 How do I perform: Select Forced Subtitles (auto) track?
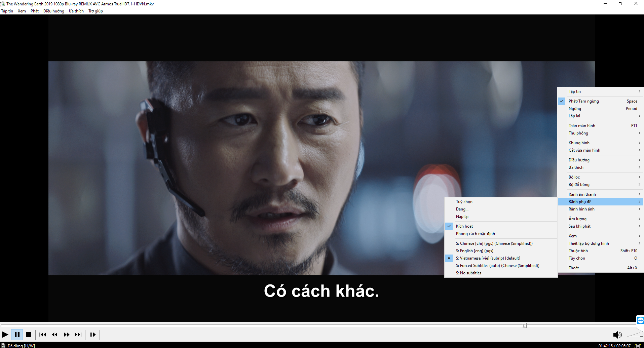[x=501, y=266]
